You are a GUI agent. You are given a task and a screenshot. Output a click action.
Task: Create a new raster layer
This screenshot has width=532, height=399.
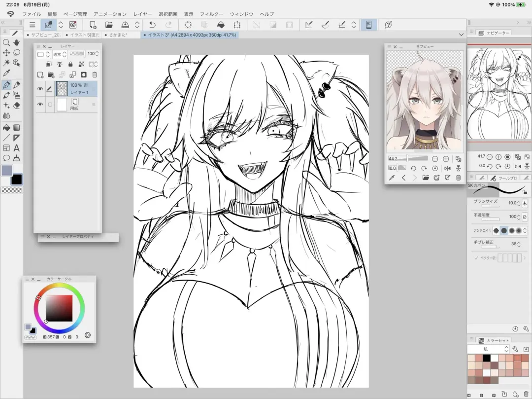click(41, 75)
